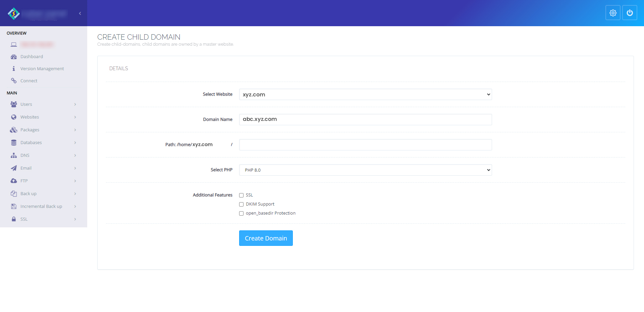The height and width of the screenshot is (312, 644).
Task: Open the Connect link in sidebar
Action: click(x=29, y=81)
